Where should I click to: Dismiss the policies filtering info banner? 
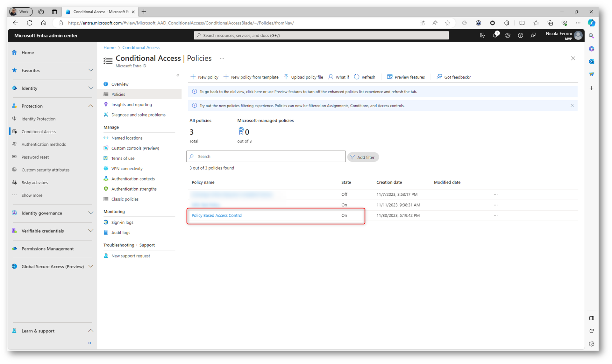click(x=572, y=105)
